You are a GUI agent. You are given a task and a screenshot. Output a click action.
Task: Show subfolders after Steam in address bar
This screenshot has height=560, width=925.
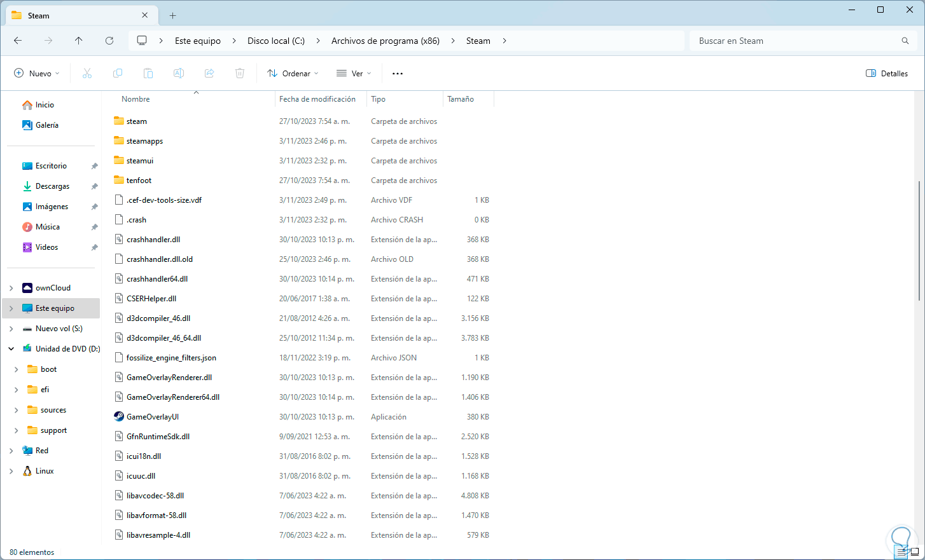point(504,41)
